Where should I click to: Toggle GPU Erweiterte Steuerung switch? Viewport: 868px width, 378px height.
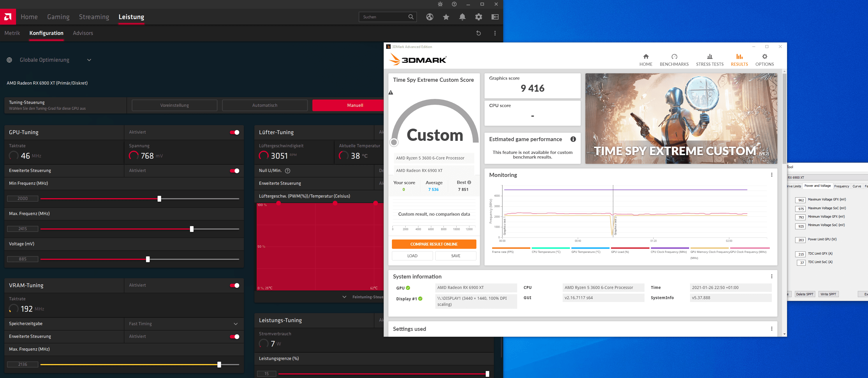235,171
